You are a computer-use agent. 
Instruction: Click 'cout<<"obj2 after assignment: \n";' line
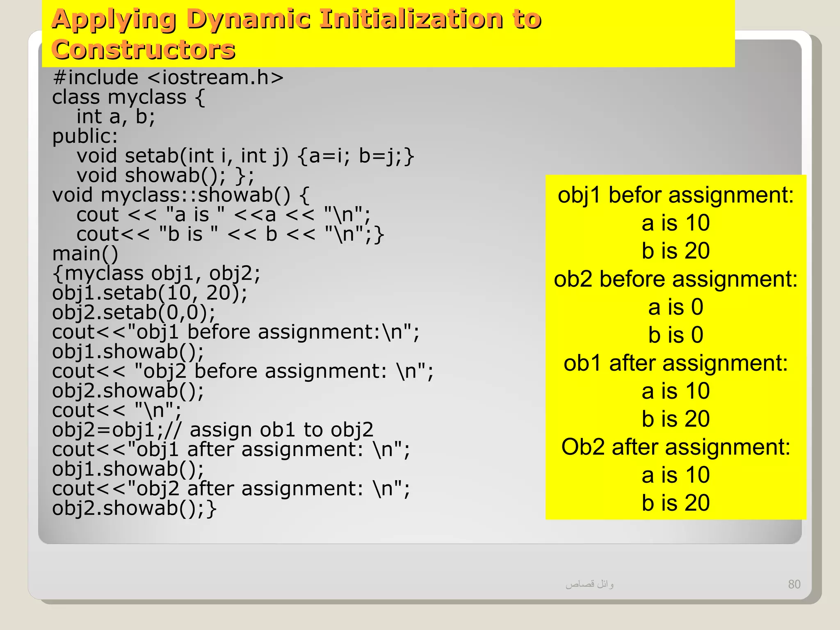pos(231,489)
